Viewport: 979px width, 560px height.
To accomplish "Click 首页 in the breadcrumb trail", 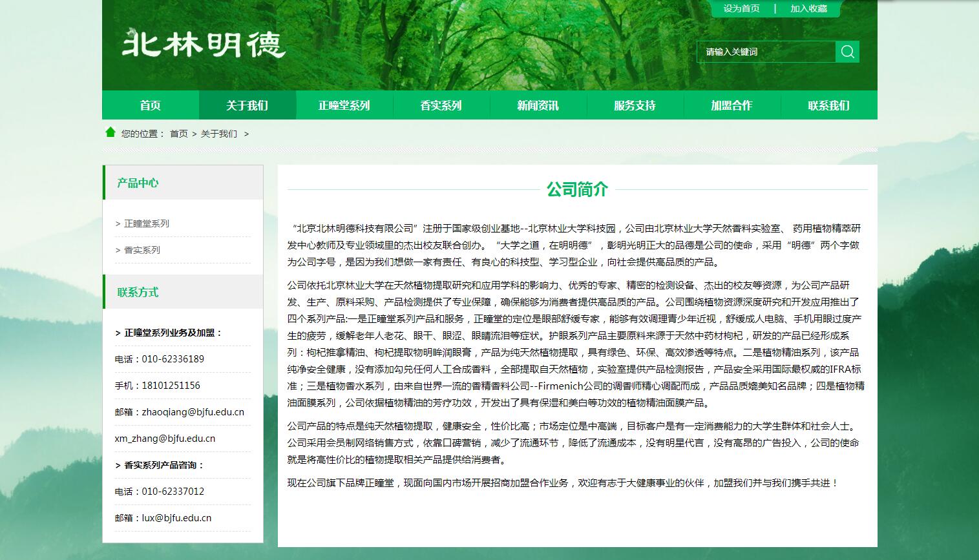I will coord(179,134).
